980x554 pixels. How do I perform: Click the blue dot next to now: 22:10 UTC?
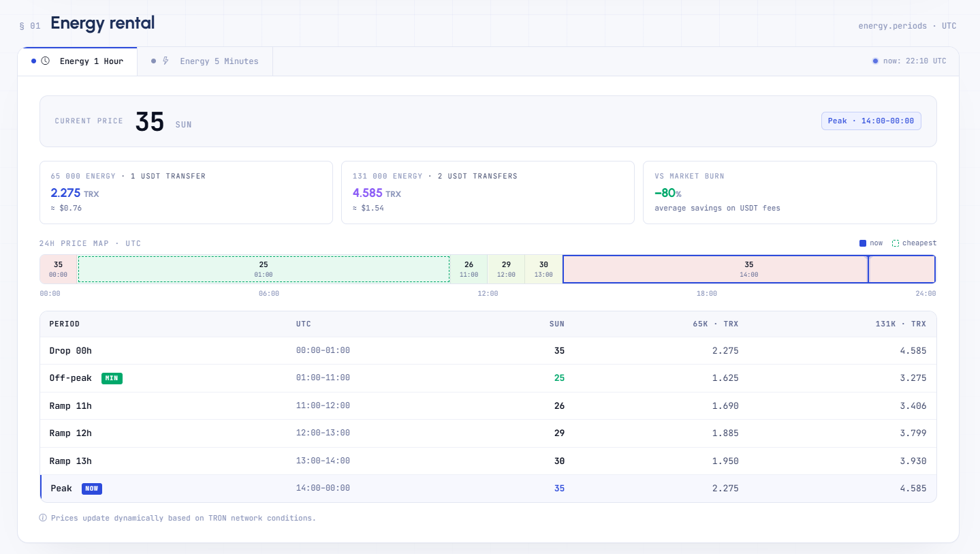[875, 61]
